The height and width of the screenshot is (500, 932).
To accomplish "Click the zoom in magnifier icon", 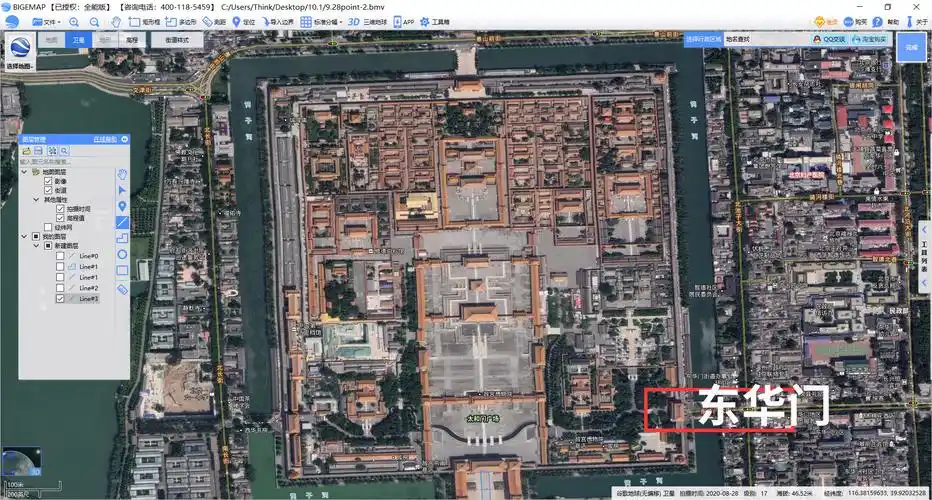I will tap(75, 21).
